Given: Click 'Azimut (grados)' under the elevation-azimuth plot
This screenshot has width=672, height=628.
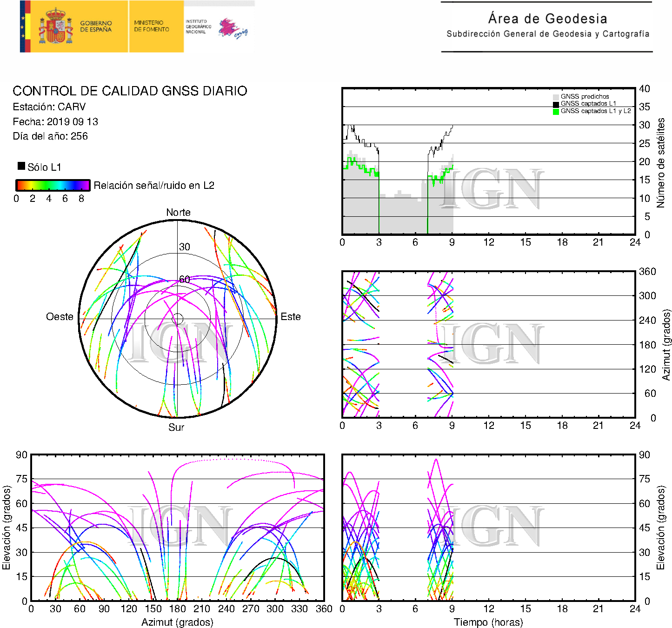Looking at the screenshot, I should [177, 622].
